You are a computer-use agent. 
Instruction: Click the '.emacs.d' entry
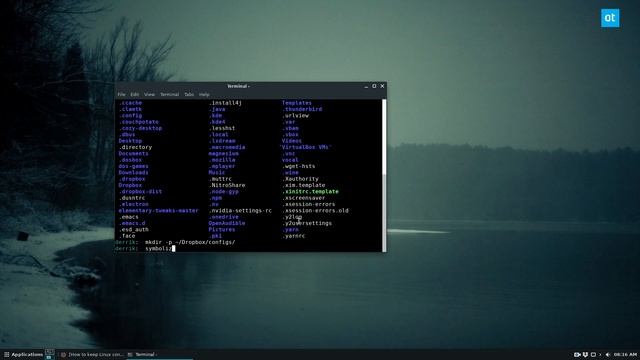point(132,223)
